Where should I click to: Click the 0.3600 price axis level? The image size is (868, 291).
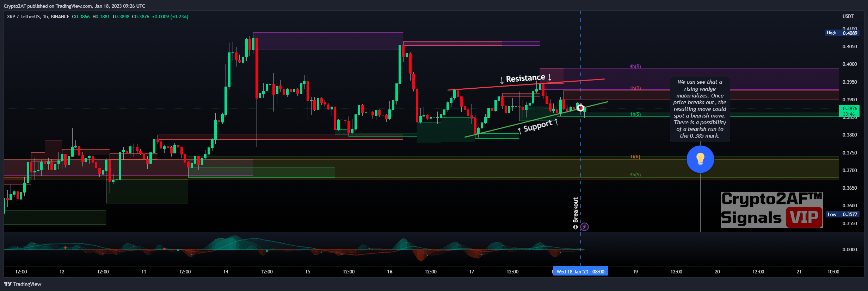[850, 205]
